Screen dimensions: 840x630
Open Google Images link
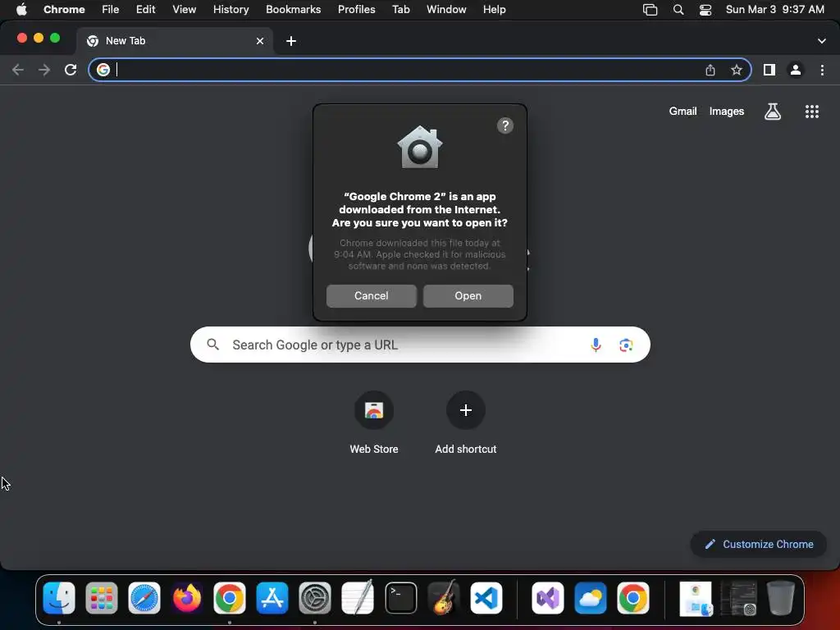[727, 112]
